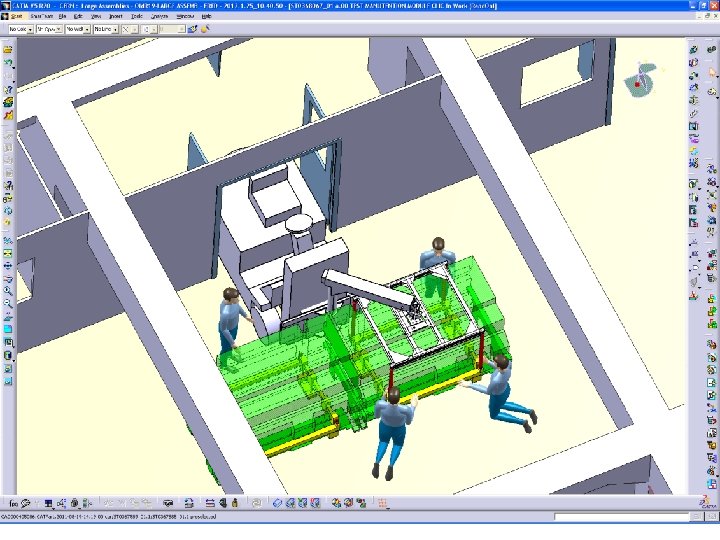Click the speech-bubble icon beside Formula

[x=25, y=504]
